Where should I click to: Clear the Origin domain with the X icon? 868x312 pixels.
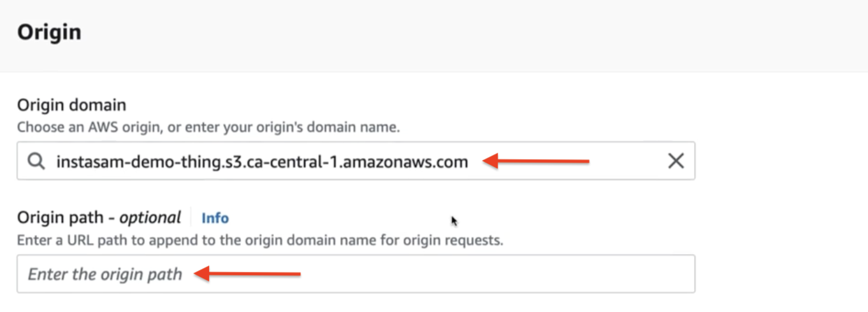(676, 161)
